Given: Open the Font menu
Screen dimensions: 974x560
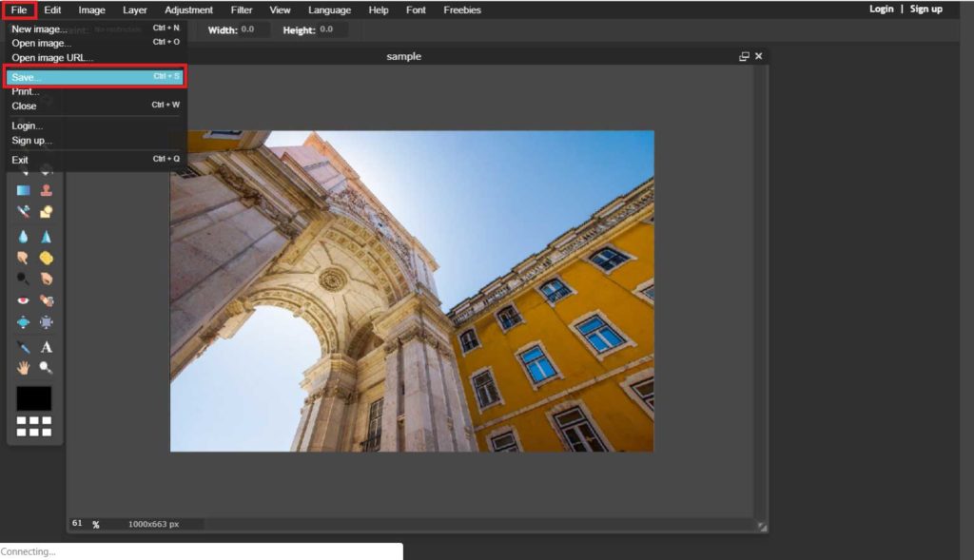Looking at the screenshot, I should coord(416,10).
